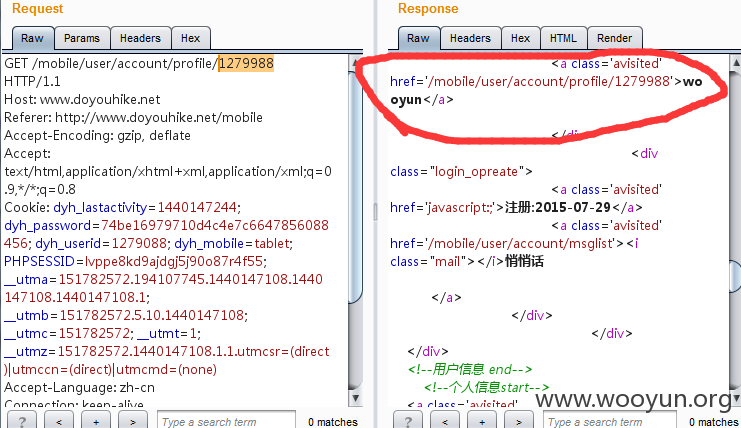Click the highlighted ID 1279988 in request

click(246, 63)
